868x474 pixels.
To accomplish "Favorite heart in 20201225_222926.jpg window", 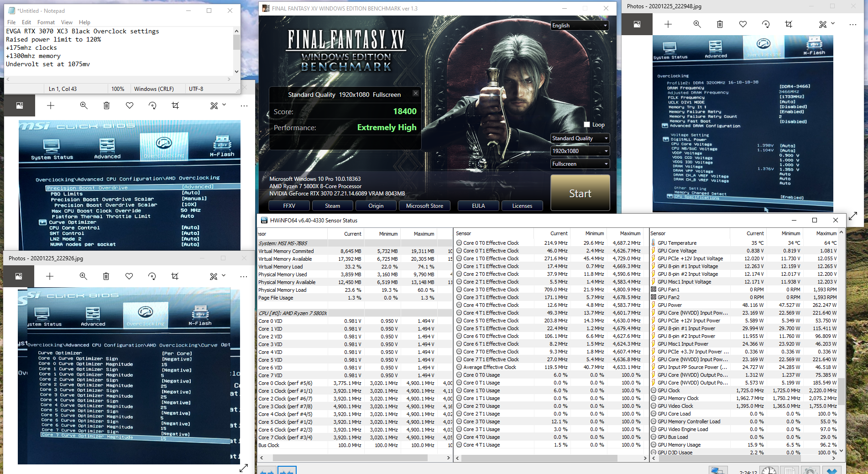I will (x=129, y=276).
